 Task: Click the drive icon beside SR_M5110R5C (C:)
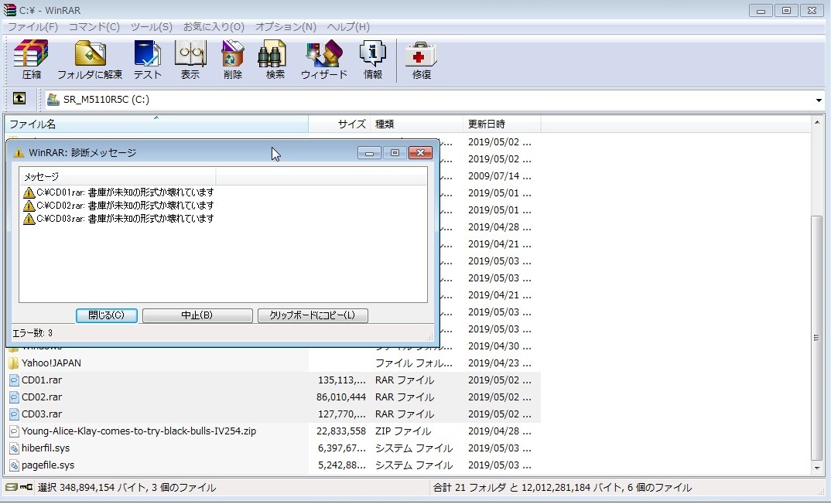[x=53, y=99]
